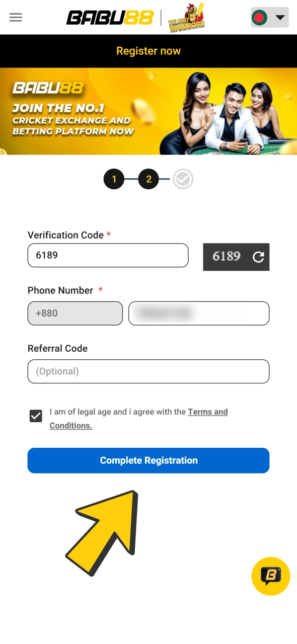The image size is (297, 644).
Task: Click the dropdown chevron beside the flag
Action: click(x=280, y=17)
